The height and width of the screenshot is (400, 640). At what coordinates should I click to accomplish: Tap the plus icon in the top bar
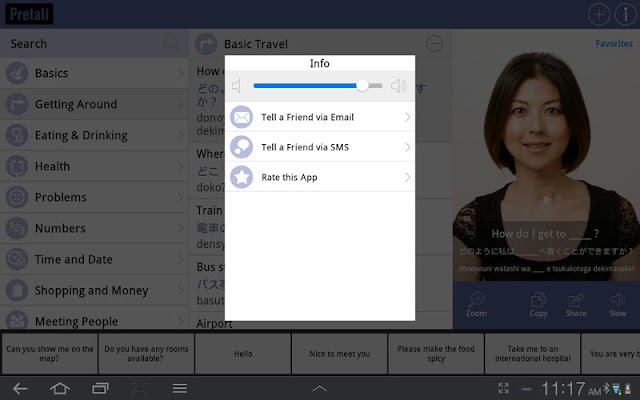tap(599, 14)
